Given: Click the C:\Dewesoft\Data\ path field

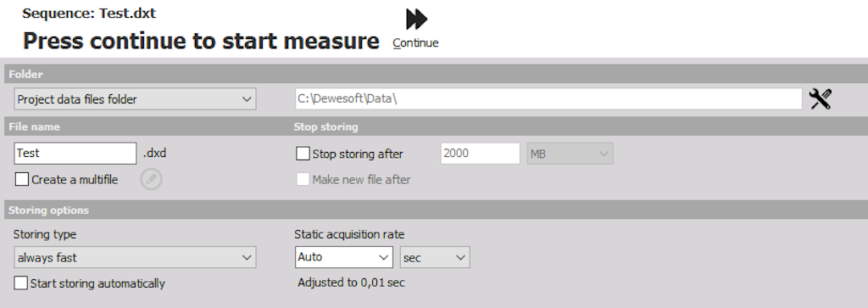Looking at the screenshot, I should coord(548,99).
